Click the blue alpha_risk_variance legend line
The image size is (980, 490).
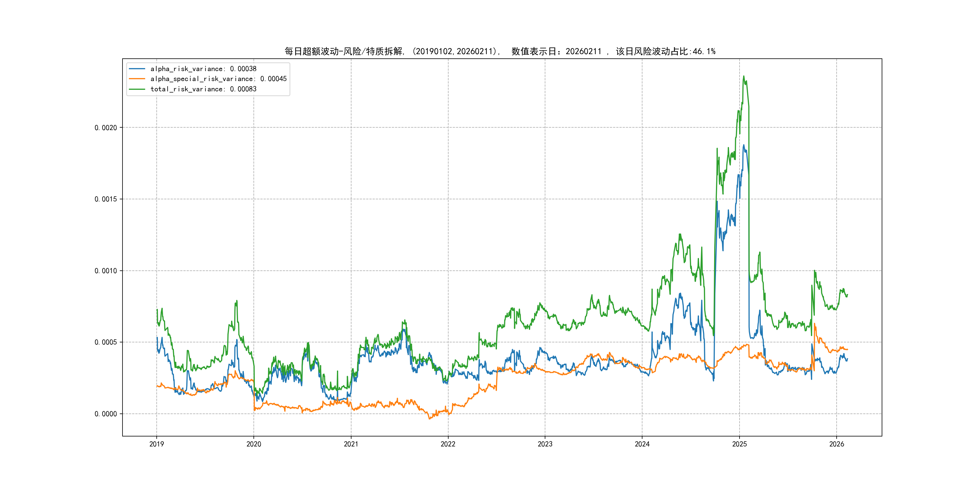(x=137, y=69)
